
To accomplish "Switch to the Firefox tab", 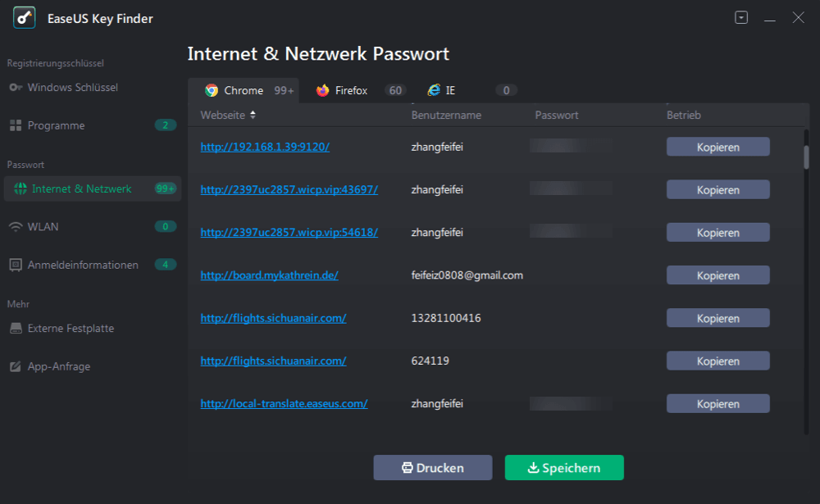I will tap(350, 90).
